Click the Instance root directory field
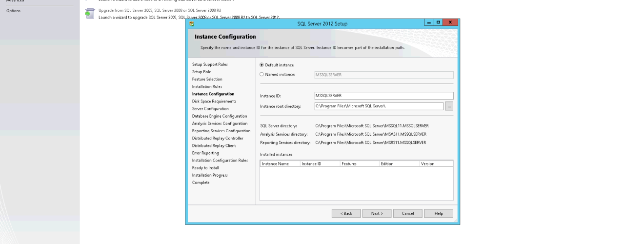The image size is (644, 244). (x=379, y=106)
